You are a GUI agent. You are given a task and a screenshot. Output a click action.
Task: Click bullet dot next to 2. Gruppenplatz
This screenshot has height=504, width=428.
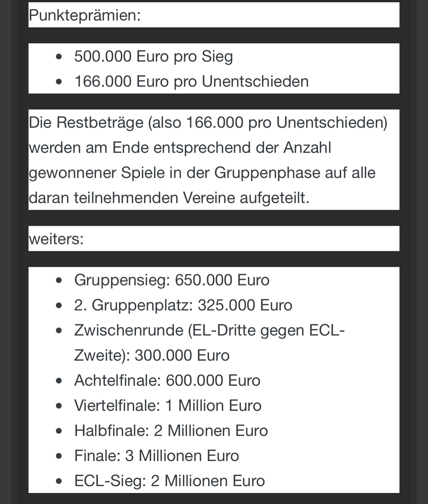[59, 306]
